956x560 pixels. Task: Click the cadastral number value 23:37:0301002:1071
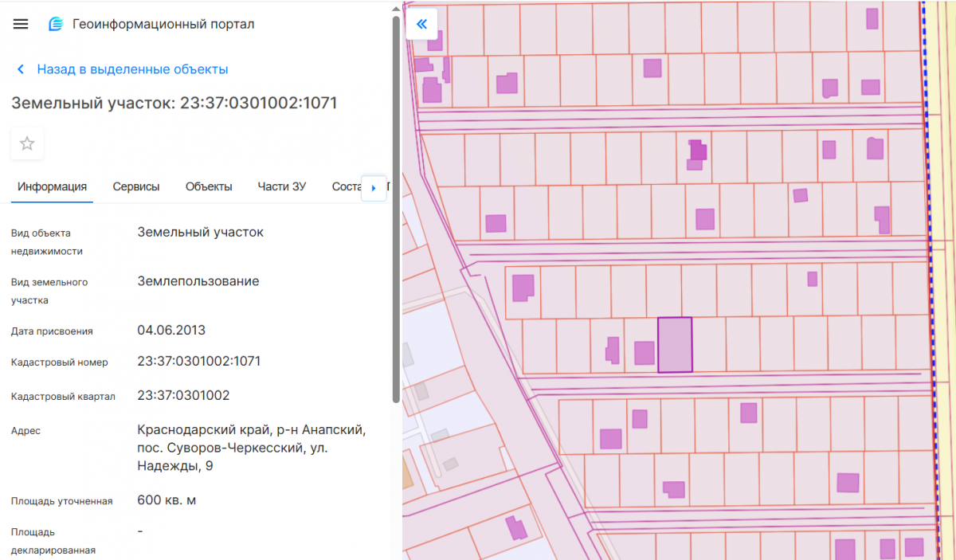[198, 361]
